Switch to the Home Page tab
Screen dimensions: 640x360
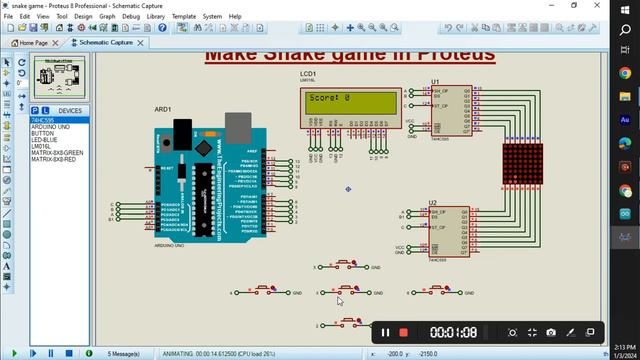point(33,43)
